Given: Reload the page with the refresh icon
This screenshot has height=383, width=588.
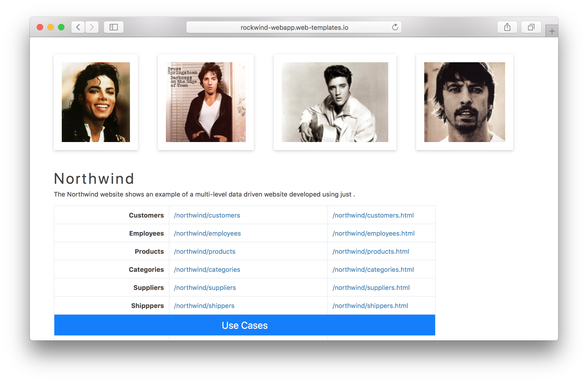Looking at the screenshot, I should [x=395, y=27].
